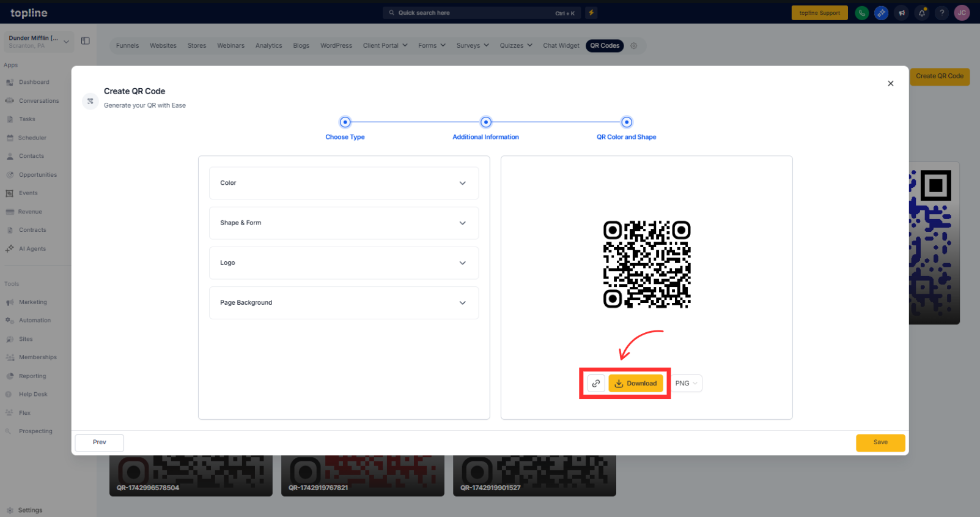Open the Dunder Mifflin account switcher
Image resolution: width=980 pixels, height=517 pixels.
(x=39, y=42)
